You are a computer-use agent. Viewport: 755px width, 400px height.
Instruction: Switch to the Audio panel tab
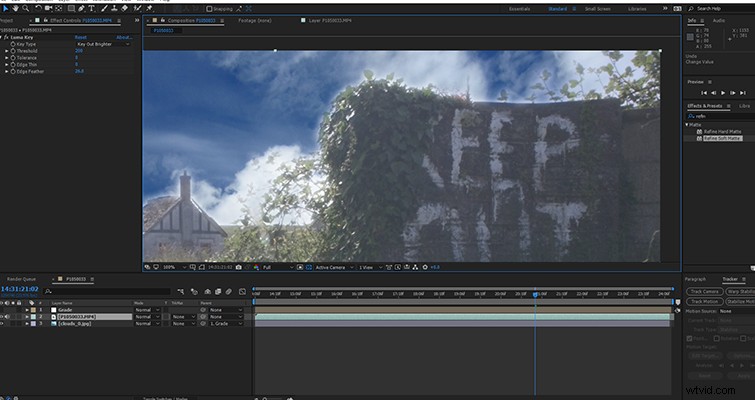[719, 21]
